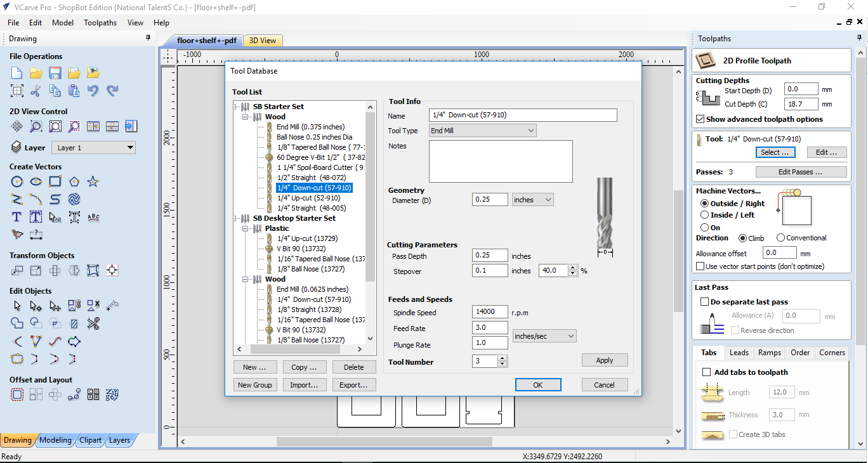Open the Tool Type dropdown
Image resolution: width=868 pixels, height=463 pixels.
coord(482,131)
